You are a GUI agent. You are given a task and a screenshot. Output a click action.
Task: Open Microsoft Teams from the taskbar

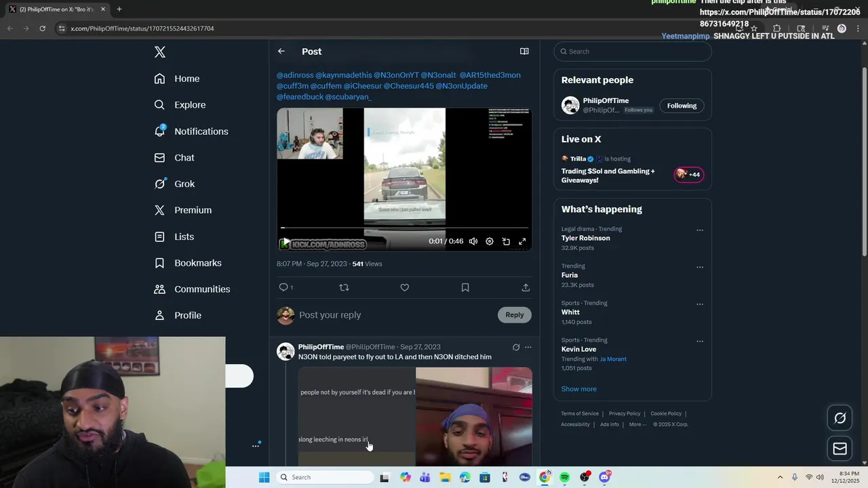[x=425, y=477]
